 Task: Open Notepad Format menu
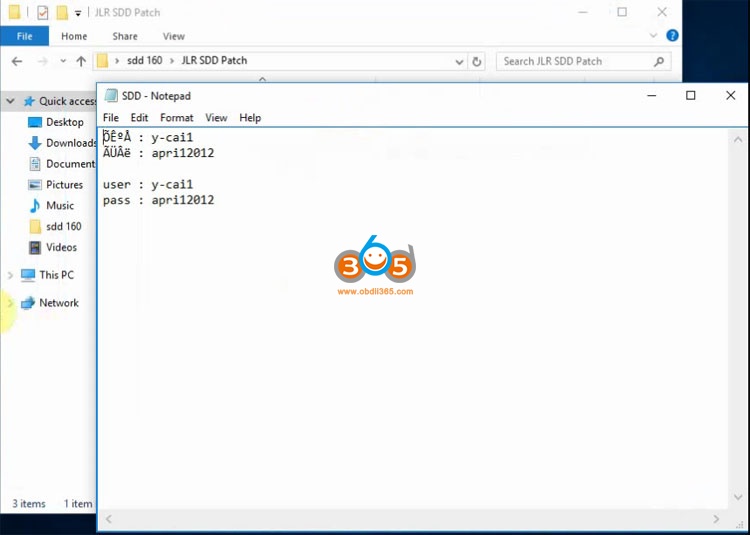pos(176,118)
